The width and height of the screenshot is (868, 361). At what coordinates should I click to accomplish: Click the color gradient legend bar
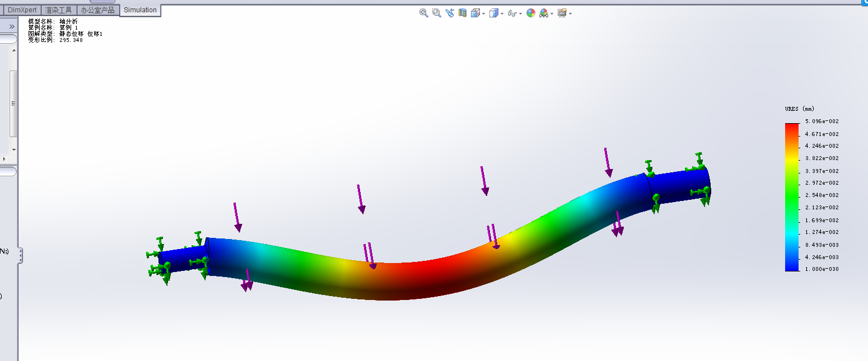click(792, 197)
